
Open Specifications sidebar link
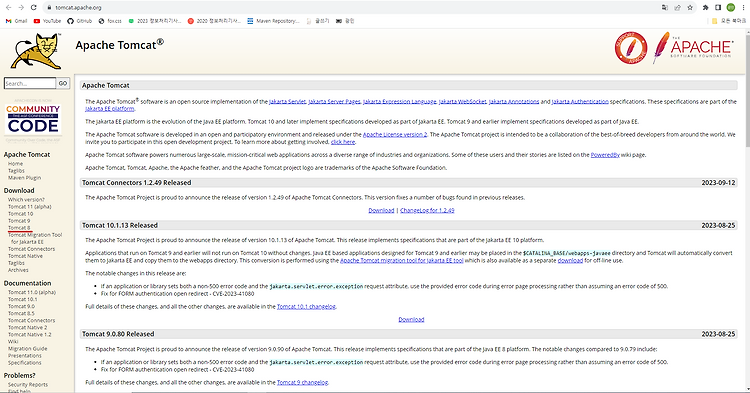(25, 363)
